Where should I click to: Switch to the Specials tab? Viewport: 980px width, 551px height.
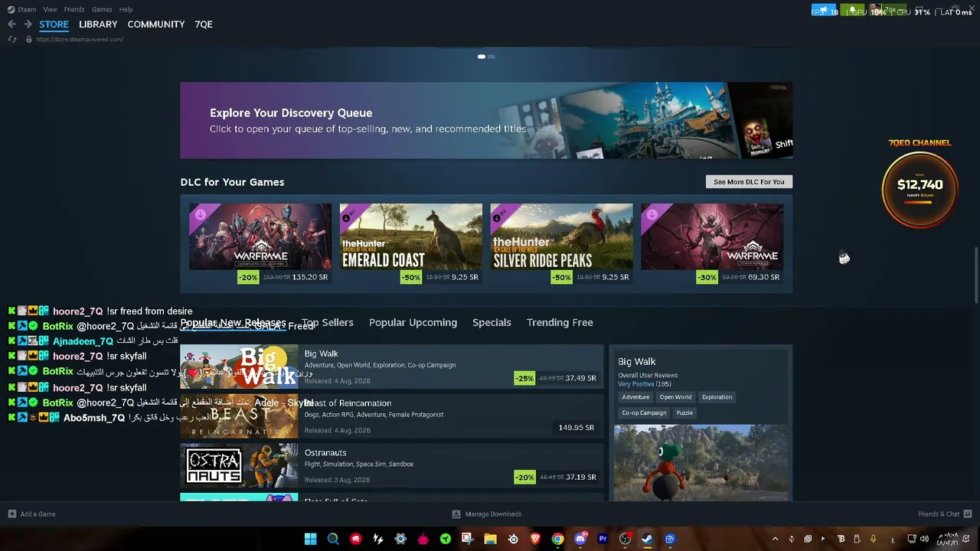click(x=492, y=323)
